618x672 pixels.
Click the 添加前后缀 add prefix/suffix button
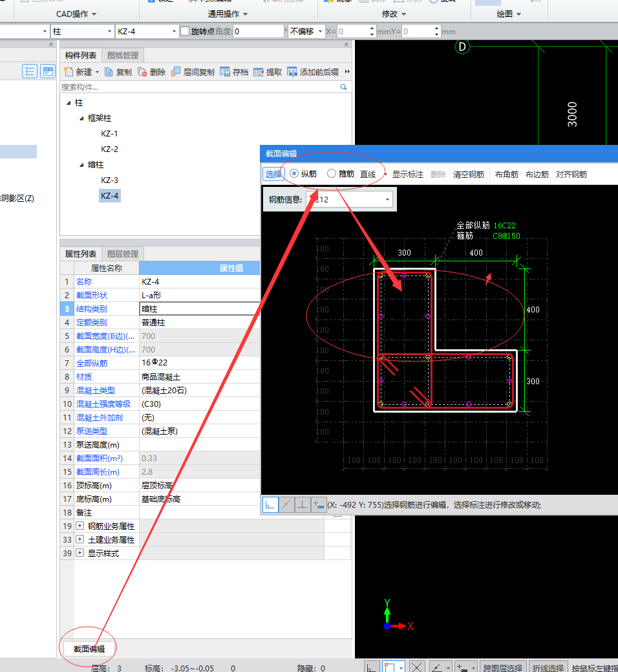313,72
